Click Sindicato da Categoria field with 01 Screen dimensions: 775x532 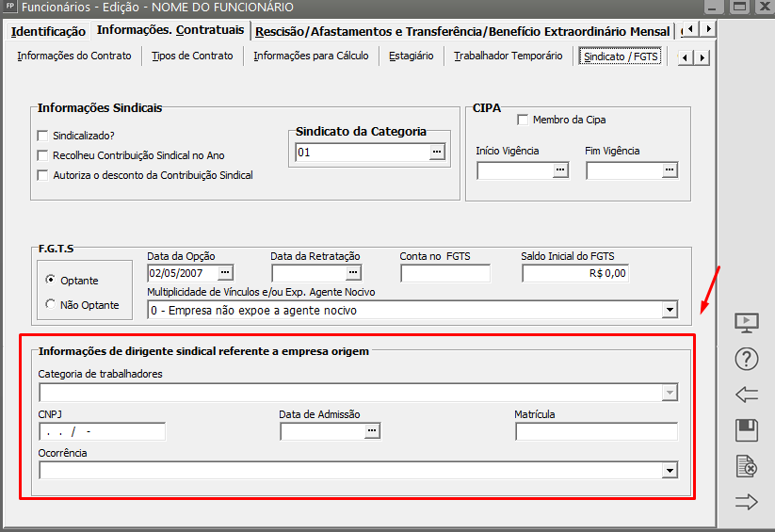[363, 152]
